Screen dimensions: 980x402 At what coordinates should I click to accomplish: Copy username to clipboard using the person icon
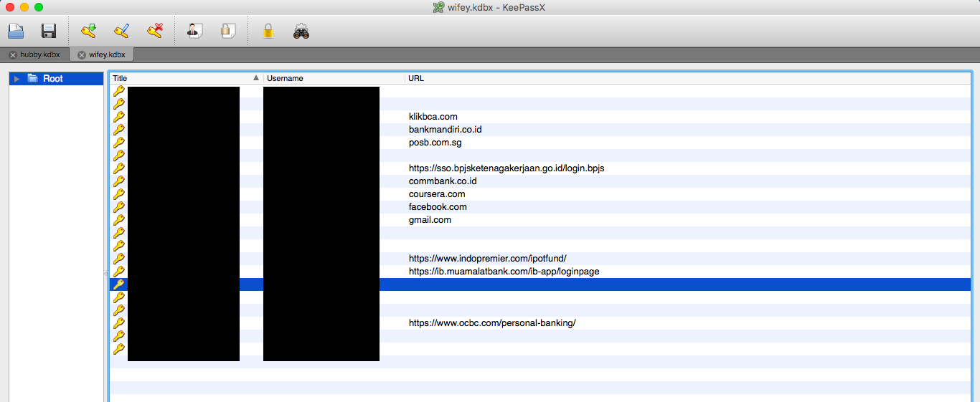pyautogui.click(x=194, y=31)
